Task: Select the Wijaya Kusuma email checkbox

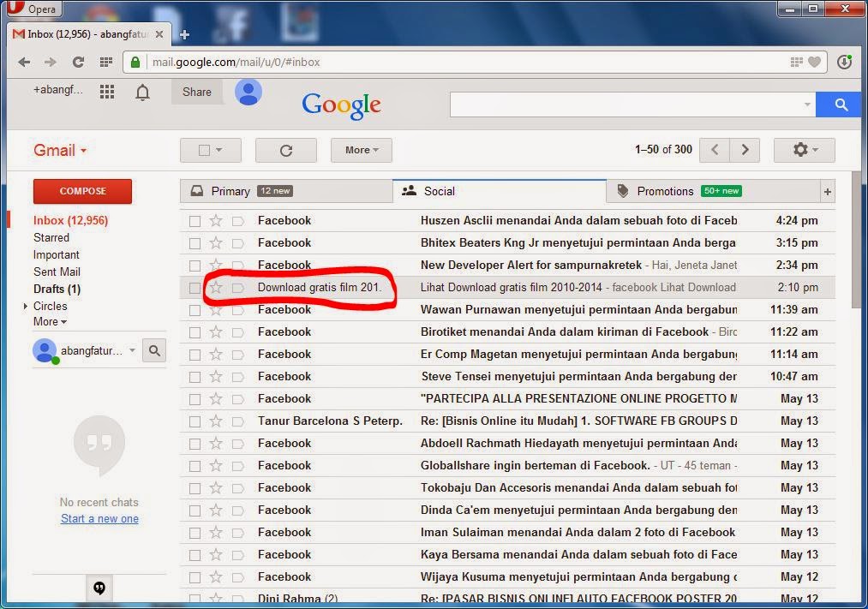Action: tap(195, 577)
